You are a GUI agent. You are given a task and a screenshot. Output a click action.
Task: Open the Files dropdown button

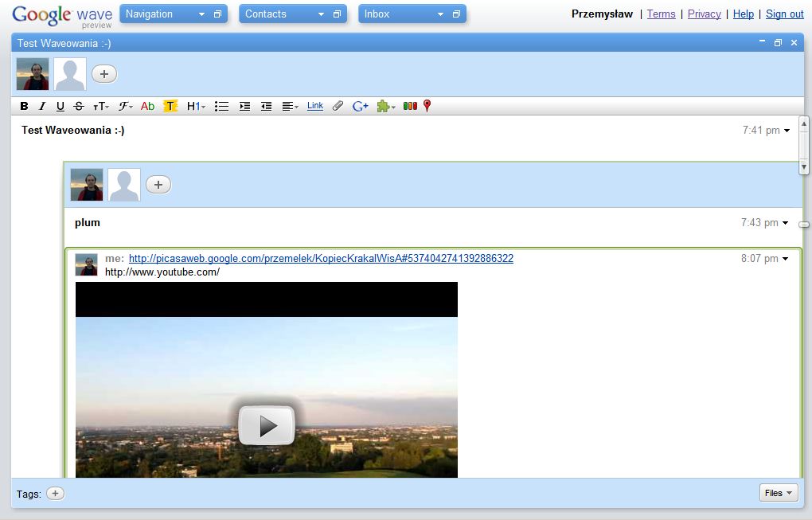tap(779, 493)
